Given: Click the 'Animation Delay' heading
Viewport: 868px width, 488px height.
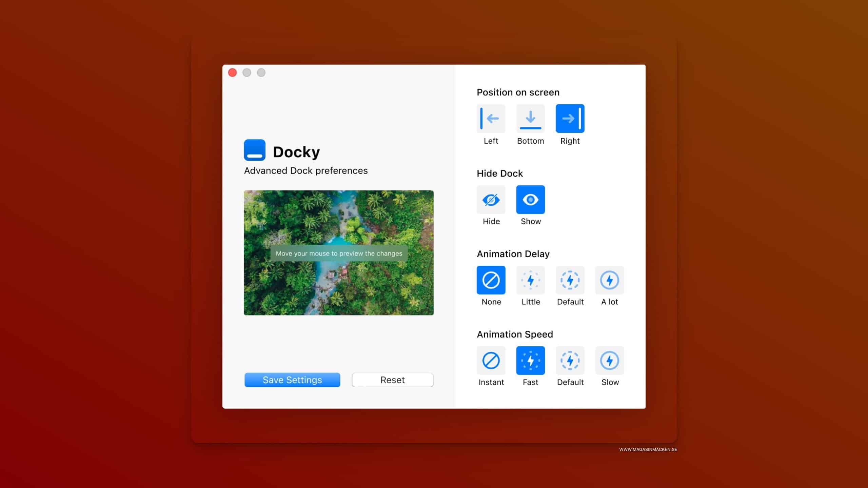Looking at the screenshot, I should click(x=513, y=254).
